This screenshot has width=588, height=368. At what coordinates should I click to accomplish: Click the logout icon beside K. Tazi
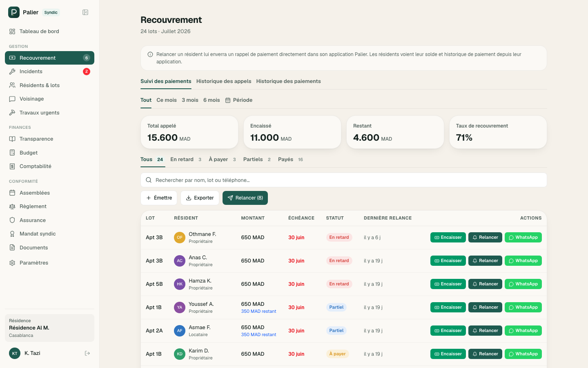(x=87, y=353)
